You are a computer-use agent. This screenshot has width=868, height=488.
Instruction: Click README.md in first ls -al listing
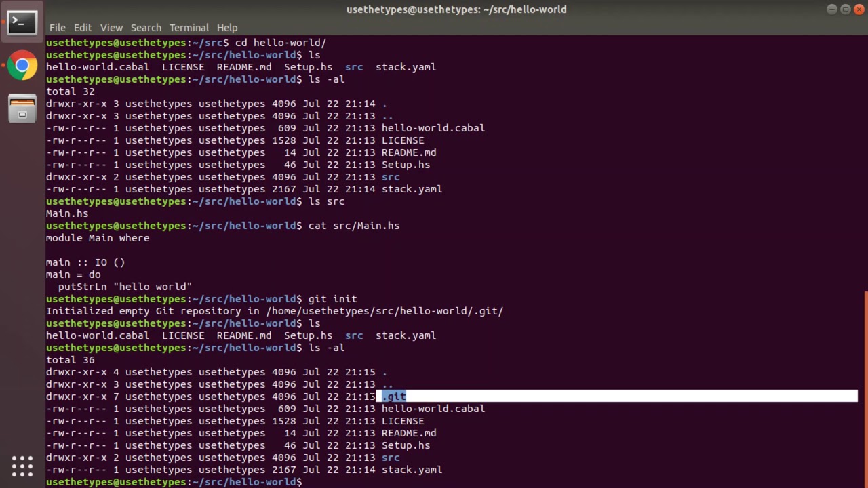click(x=409, y=152)
